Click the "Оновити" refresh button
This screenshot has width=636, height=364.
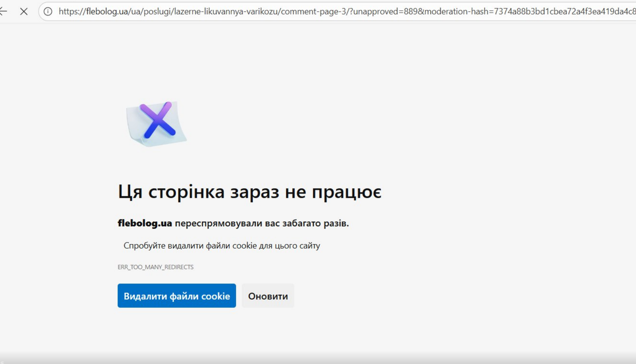pos(268,296)
